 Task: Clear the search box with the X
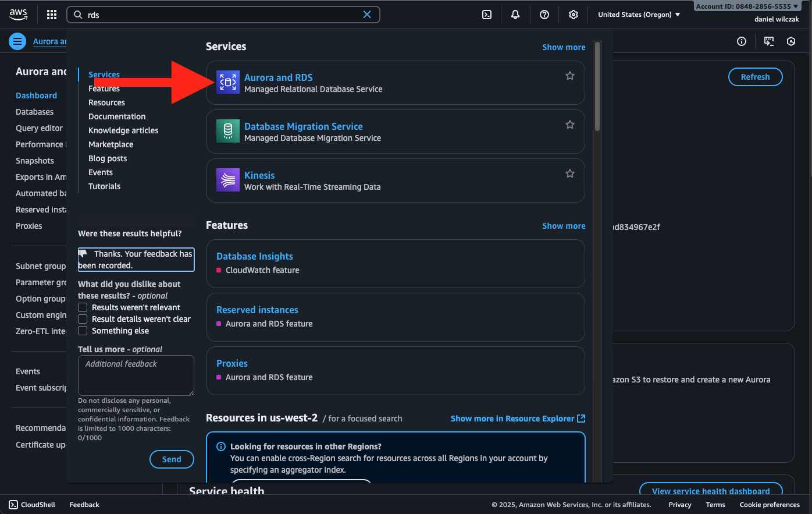[x=367, y=15]
